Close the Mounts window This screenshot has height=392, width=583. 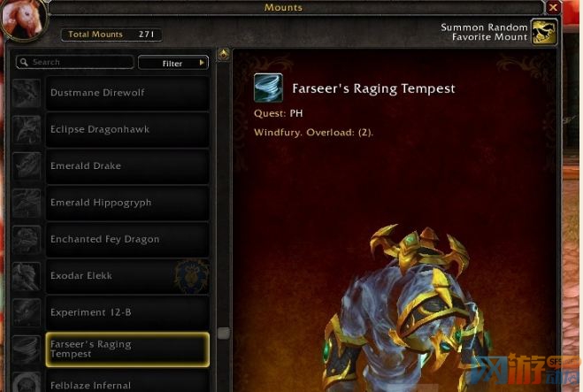pyautogui.click(x=553, y=7)
